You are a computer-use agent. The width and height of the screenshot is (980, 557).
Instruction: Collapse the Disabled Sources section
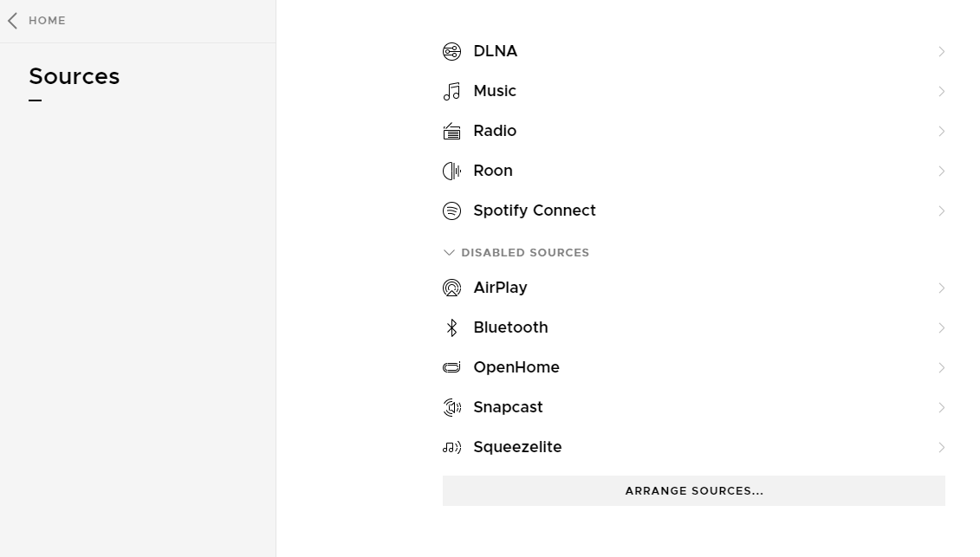(449, 253)
